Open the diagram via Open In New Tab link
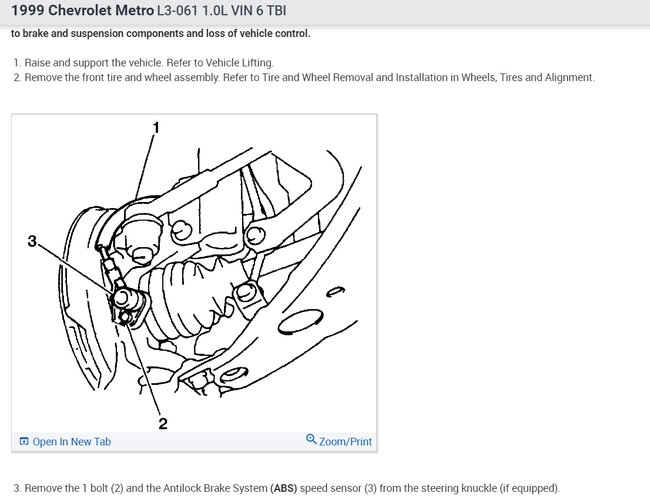 click(71, 442)
